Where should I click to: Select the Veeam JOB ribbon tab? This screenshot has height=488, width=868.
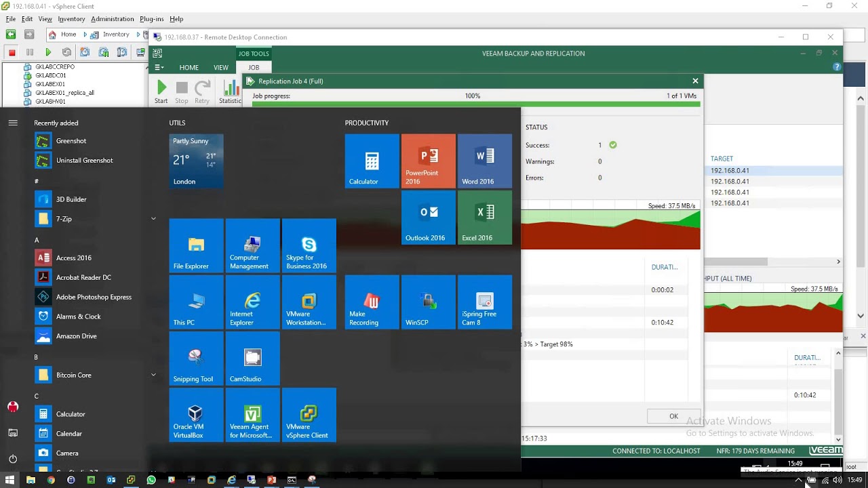(254, 68)
